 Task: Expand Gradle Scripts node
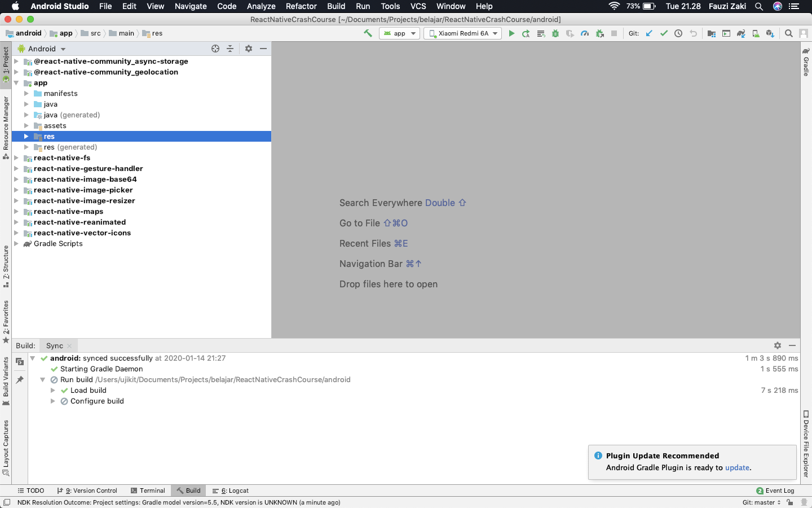coord(16,244)
